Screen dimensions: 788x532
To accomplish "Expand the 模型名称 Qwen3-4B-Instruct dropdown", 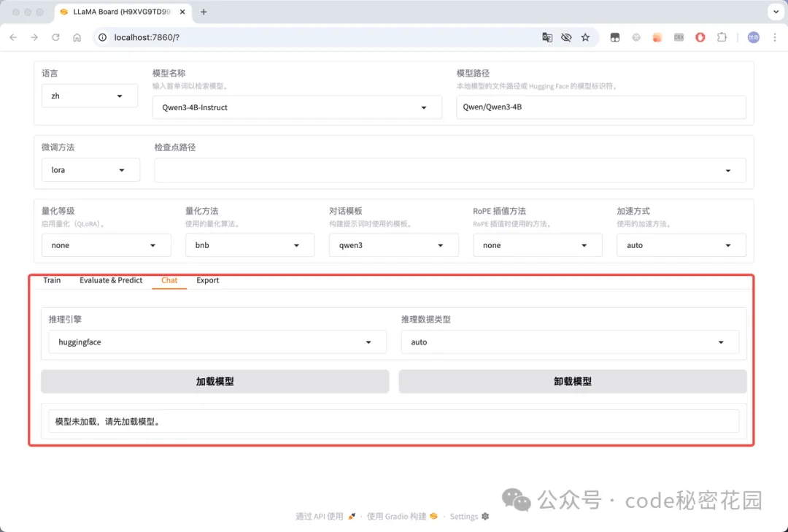I will pyautogui.click(x=297, y=107).
